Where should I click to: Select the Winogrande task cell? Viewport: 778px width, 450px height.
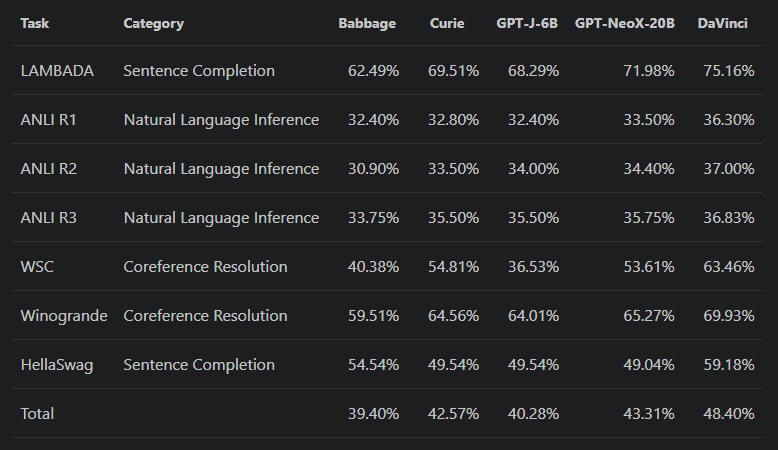click(63, 316)
